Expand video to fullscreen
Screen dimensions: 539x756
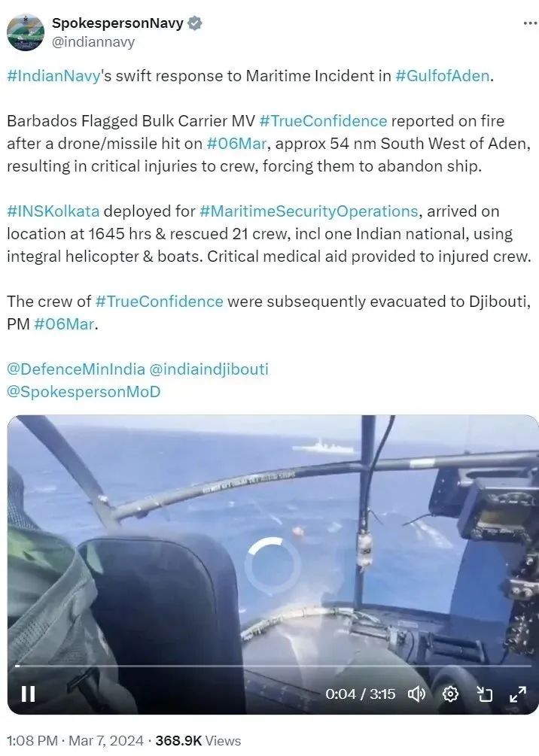pyautogui.click(x=518, y=694)
